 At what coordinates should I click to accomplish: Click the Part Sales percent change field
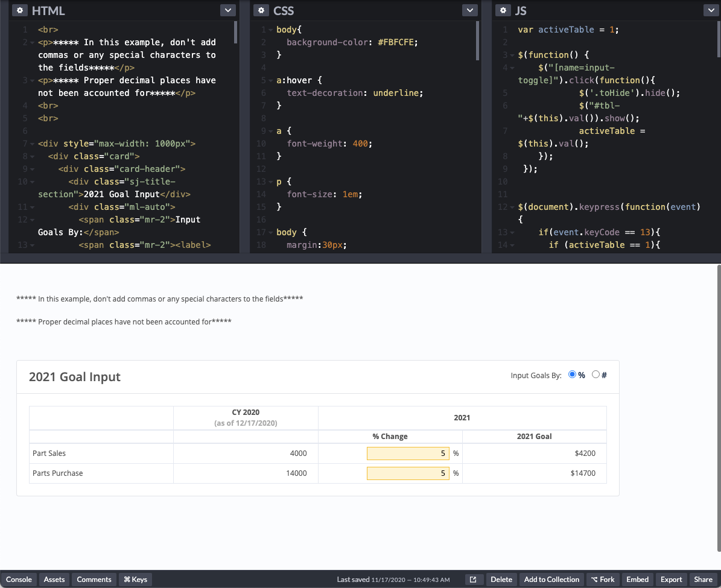(x=408, y=454)
